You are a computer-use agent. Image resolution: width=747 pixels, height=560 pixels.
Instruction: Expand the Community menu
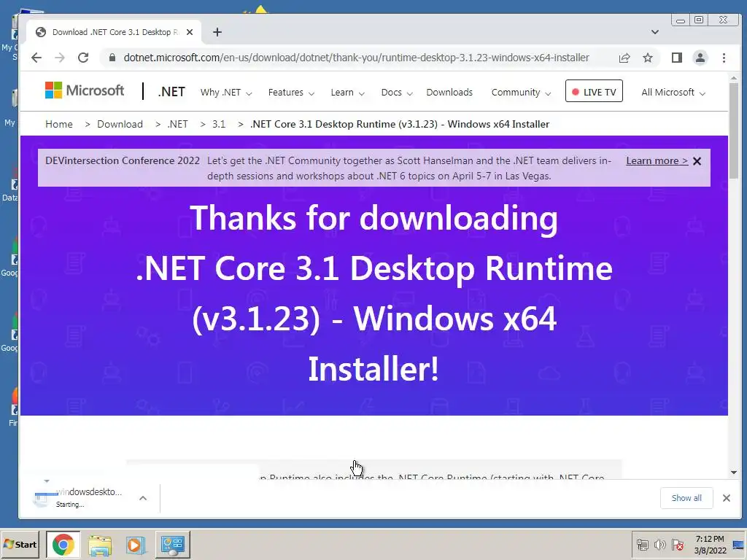pyautogui.click(x=521, y=93)
